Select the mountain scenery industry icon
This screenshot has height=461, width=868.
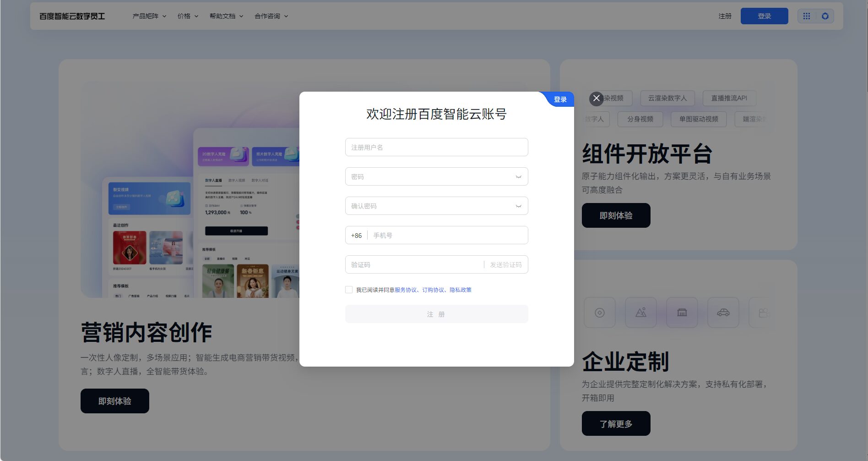[x=641, y=313]
